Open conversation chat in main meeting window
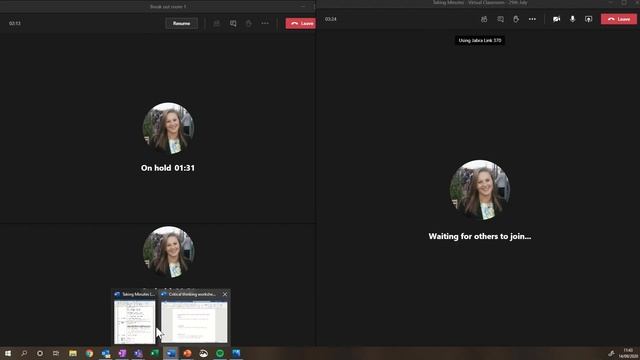 click(x=500, y=19)
